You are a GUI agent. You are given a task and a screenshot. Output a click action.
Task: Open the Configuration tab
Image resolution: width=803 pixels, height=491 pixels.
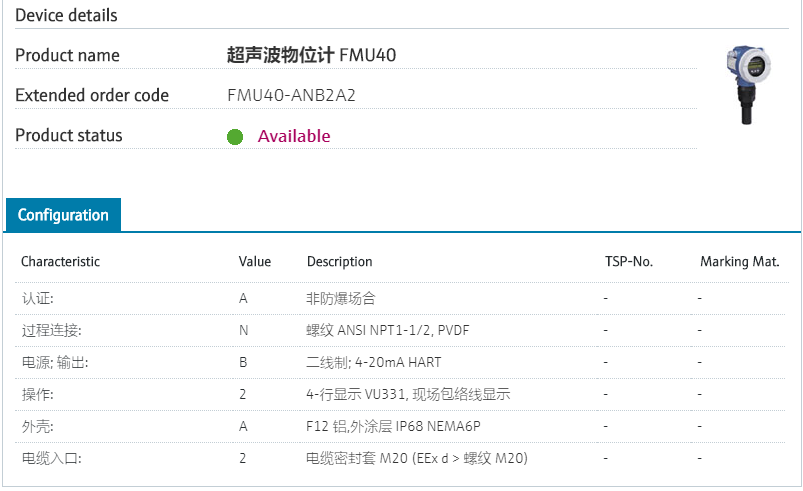click(x=63, y=215)
